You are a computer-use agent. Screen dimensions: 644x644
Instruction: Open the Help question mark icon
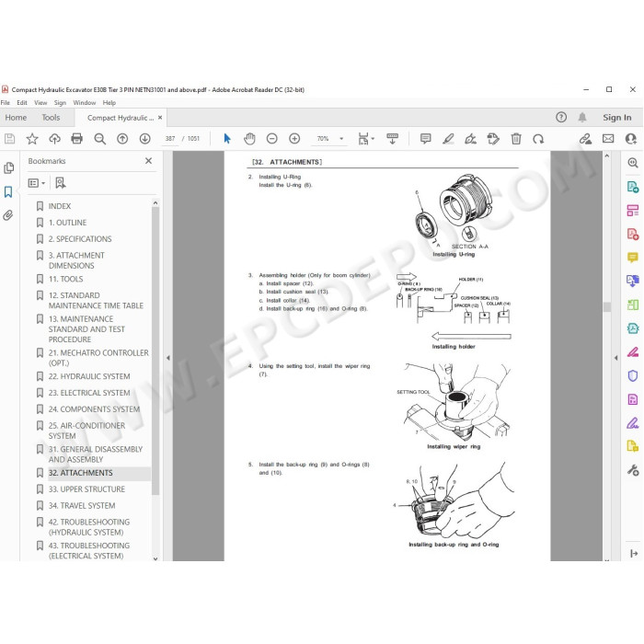coord(561,118)
